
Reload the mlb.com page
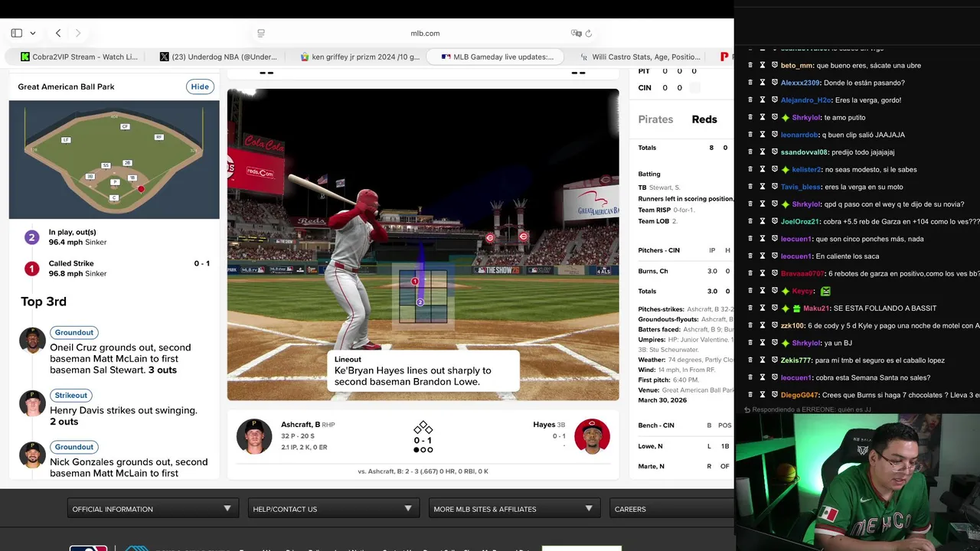(589, 33)
